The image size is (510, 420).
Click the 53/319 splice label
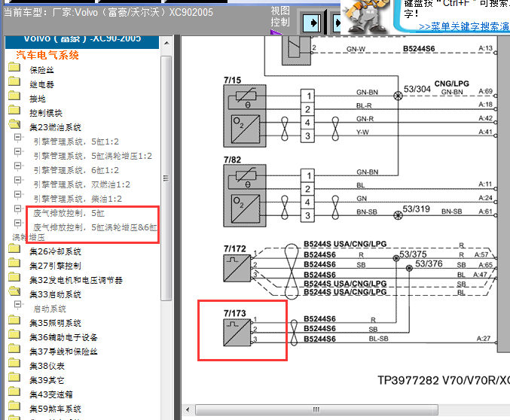click(417, 208)
